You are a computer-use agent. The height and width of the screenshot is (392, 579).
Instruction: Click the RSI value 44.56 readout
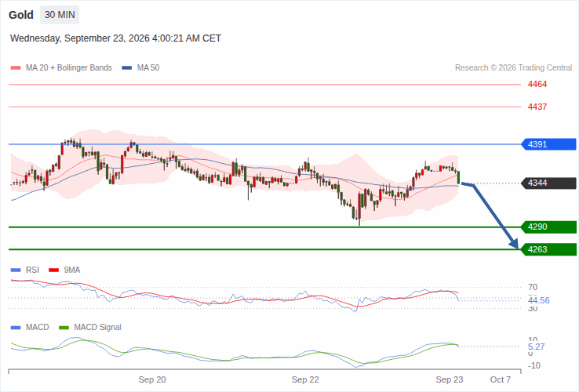pyautogui.click(x=539, y=300)
